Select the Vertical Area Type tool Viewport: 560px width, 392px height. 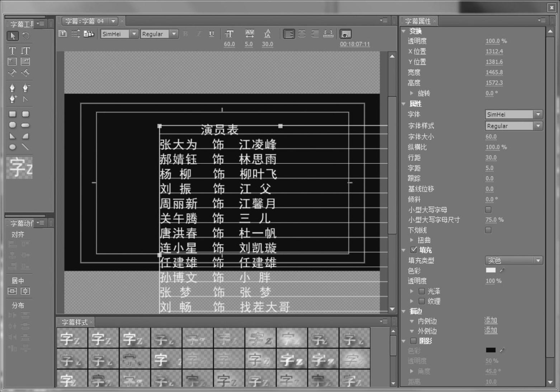[x=25, y=62]
